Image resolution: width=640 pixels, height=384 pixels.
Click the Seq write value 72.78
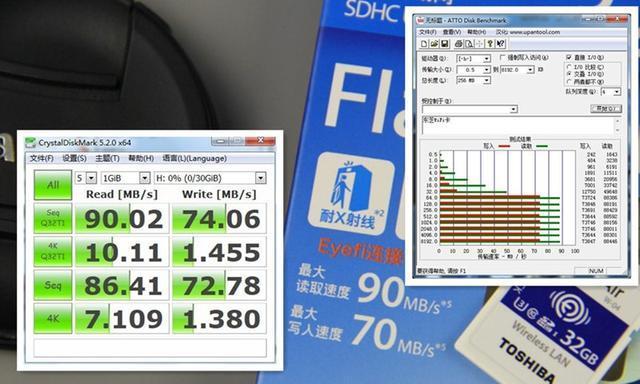[220, 285]
